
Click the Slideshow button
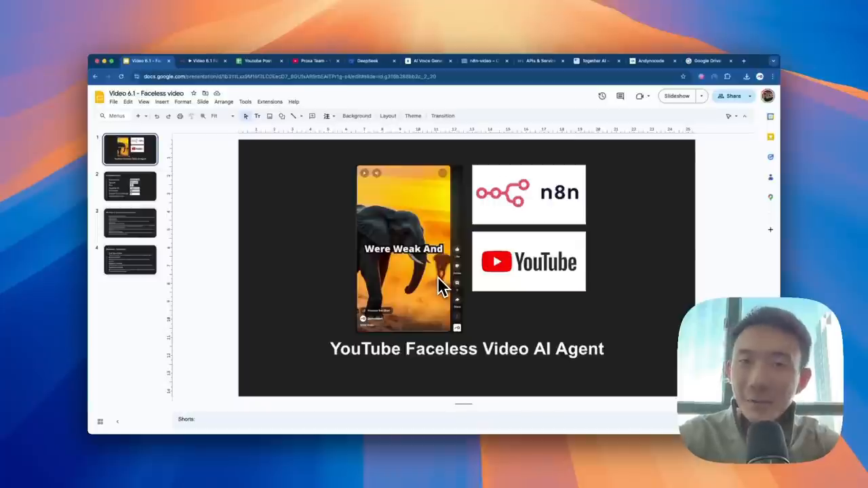(x=677, y=96)
